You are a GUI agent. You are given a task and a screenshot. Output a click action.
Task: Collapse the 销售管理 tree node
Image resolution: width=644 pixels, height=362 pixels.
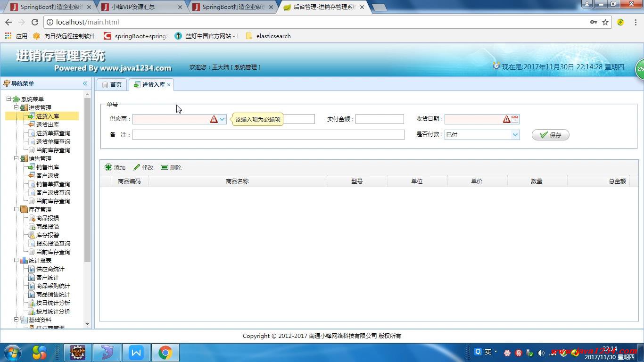pos(16,159)
